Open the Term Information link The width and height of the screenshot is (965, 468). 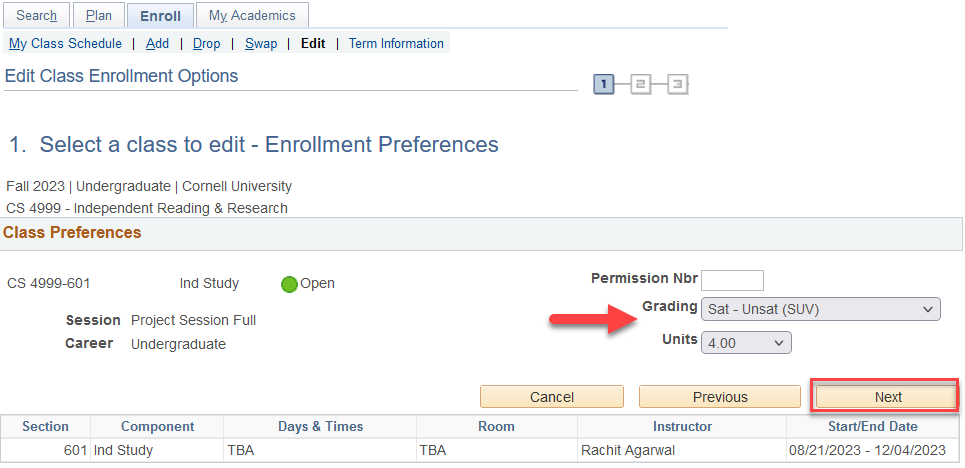coord(396,44)
